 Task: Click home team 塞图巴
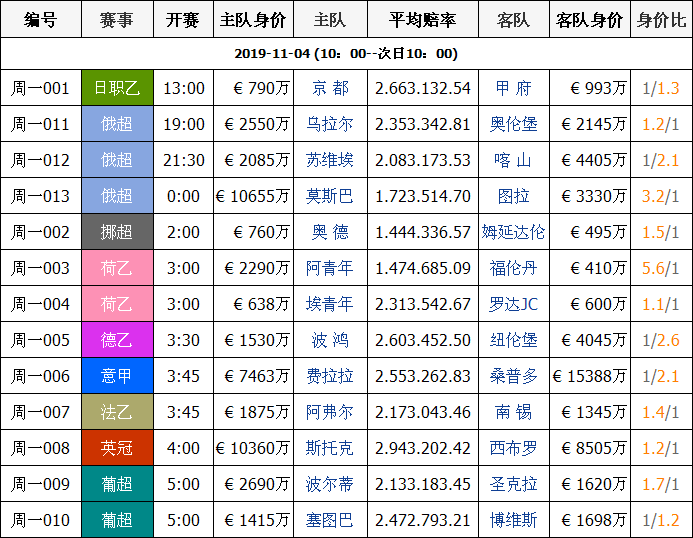[330, 520]
